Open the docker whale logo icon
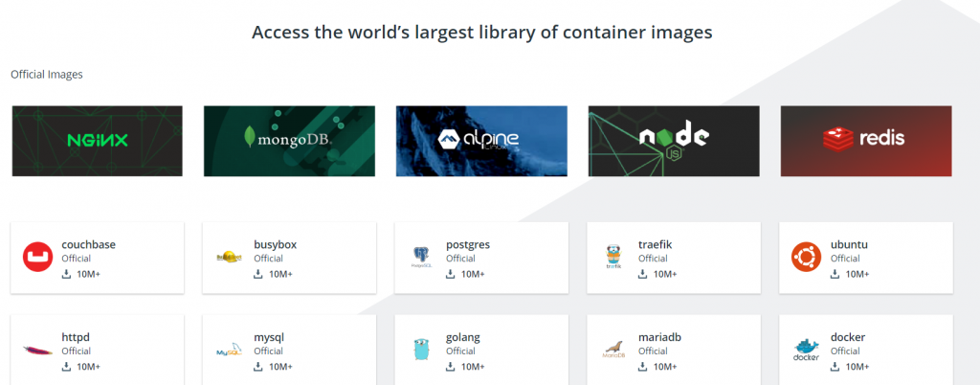The image size is (980, 385). tap(807, 351)
